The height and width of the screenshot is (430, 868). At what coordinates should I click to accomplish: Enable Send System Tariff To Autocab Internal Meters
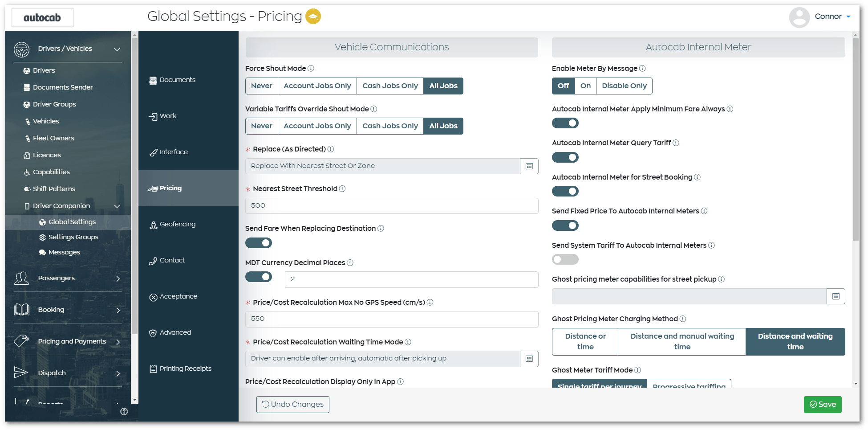[x=565, y=259]
